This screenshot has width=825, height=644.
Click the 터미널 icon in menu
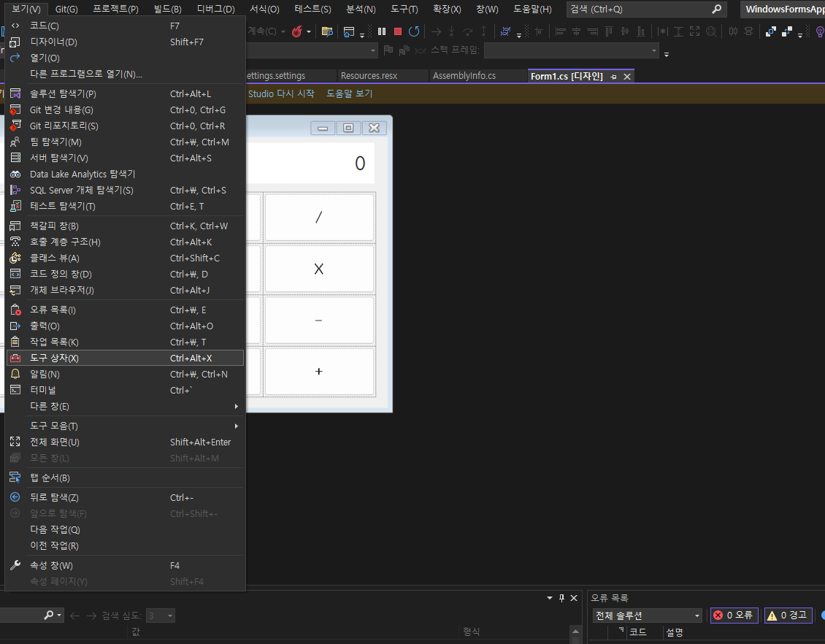pyautogui.click(x=15, y=390)
